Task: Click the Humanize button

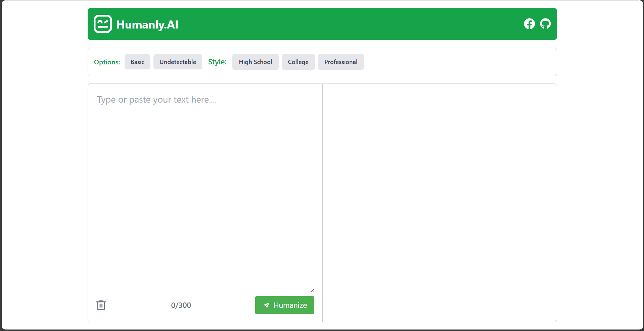Action: [285, 305]
